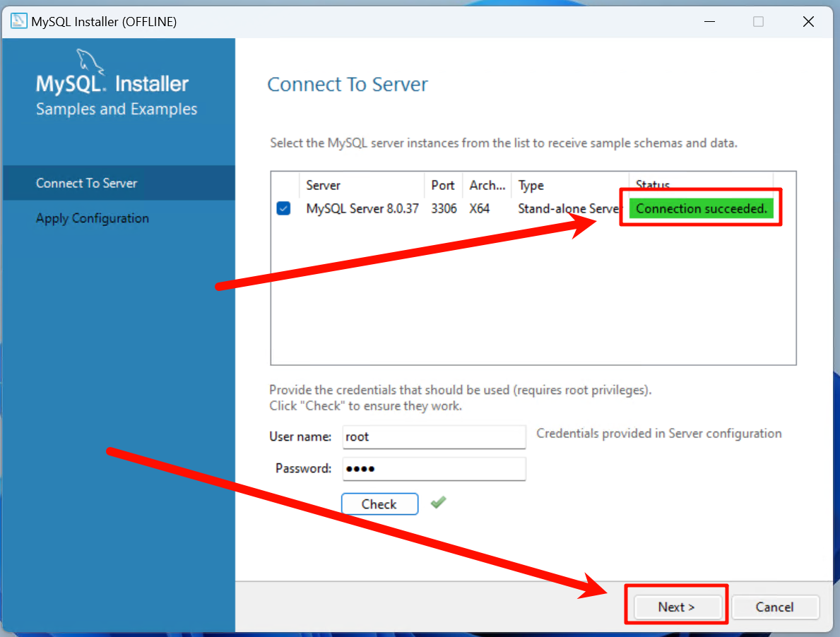Click the Samples and Examples subtitle
The width and height of the screenshot is (840, 637).
click(117, 109)
